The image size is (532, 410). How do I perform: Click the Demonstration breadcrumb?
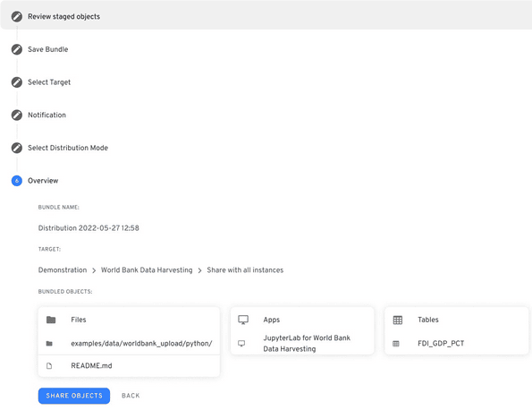[x=63, y=270]
